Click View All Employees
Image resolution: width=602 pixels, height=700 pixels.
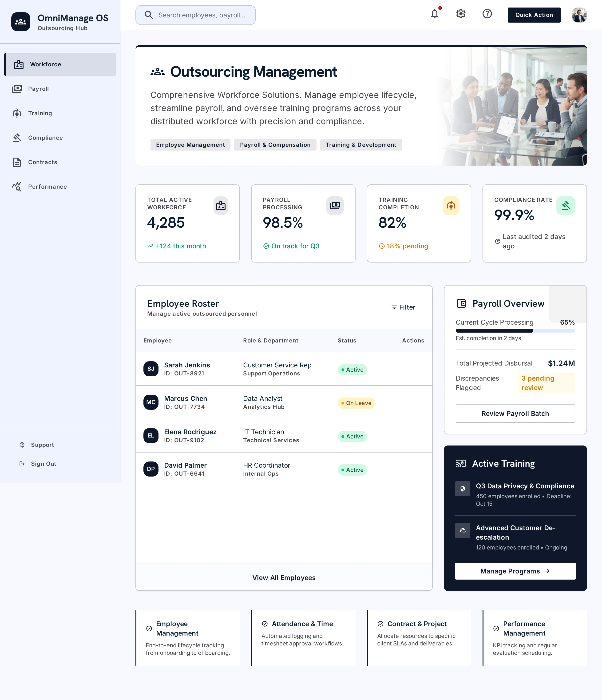[x=284, y=578]
